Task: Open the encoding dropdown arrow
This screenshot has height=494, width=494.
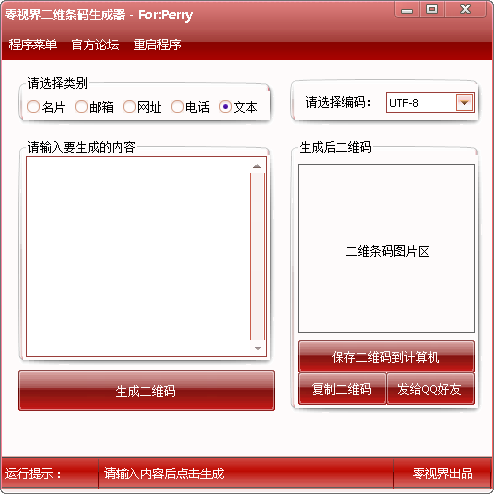Action: pyautogui.click(x=464, y=103)
